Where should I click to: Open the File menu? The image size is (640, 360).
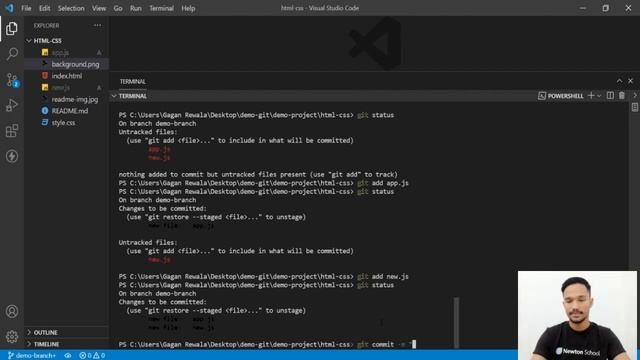[26, 8]
